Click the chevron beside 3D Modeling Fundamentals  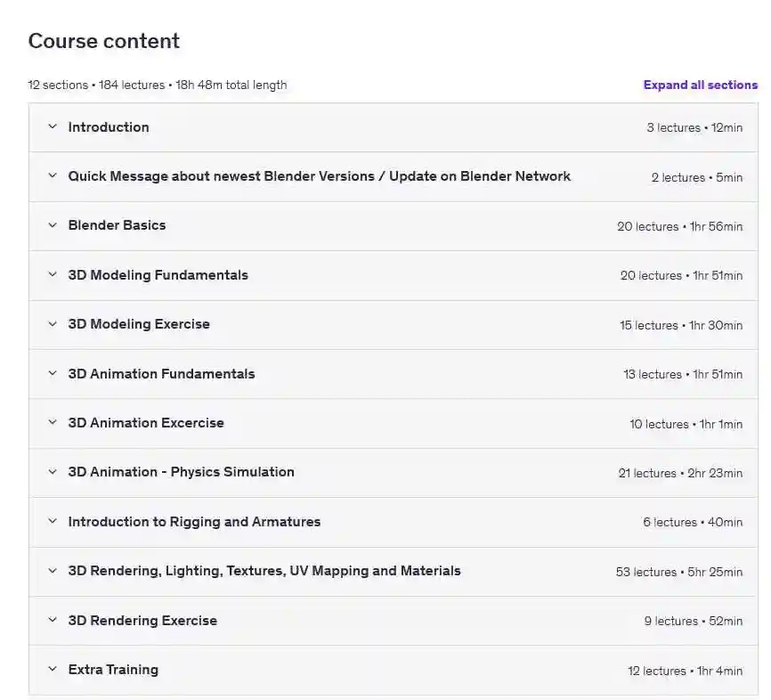pyautogui.click(x=53, y=274)
